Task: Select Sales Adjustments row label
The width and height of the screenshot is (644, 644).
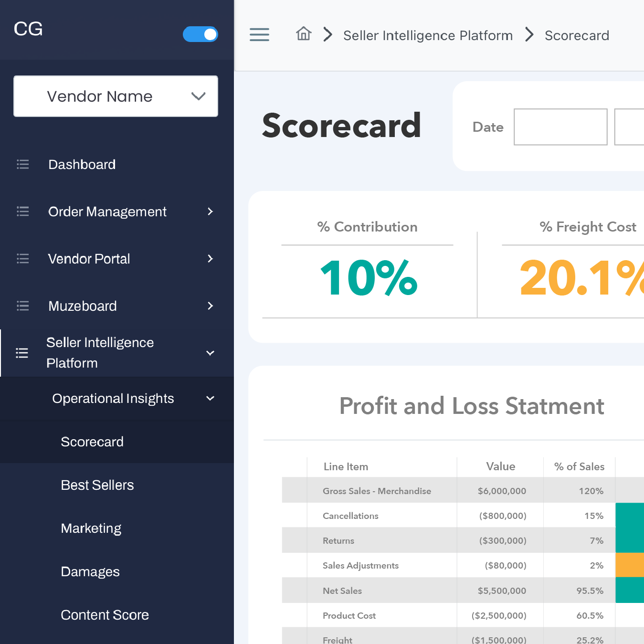Action: pyautogui.click(x=360, y=565)
